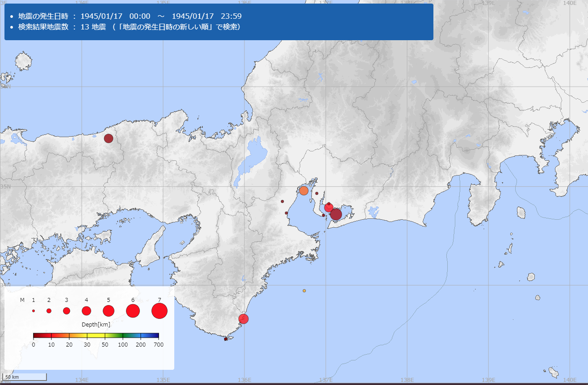Viewport: 588px width, 385px height.
Task: Click the dark red marker on the northern Sea of Japan coast
Action: click(x=109, y=138)
